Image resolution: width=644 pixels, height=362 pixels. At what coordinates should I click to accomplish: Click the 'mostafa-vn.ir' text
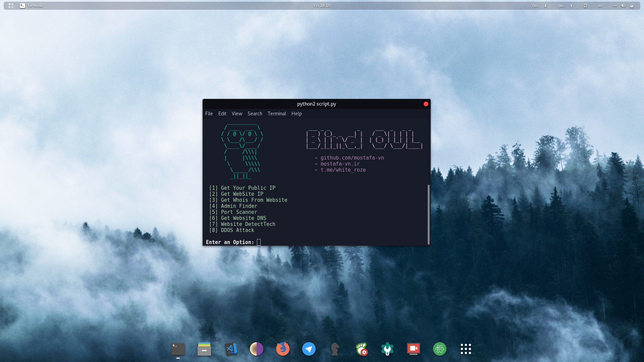340,164
